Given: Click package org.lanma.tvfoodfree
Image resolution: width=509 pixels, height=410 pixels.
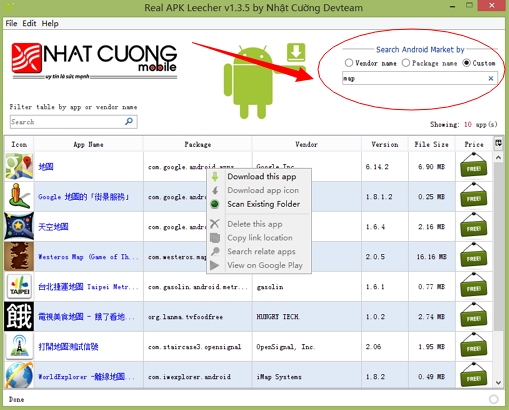Looking at the screenshot, I should tap(185, 317).
